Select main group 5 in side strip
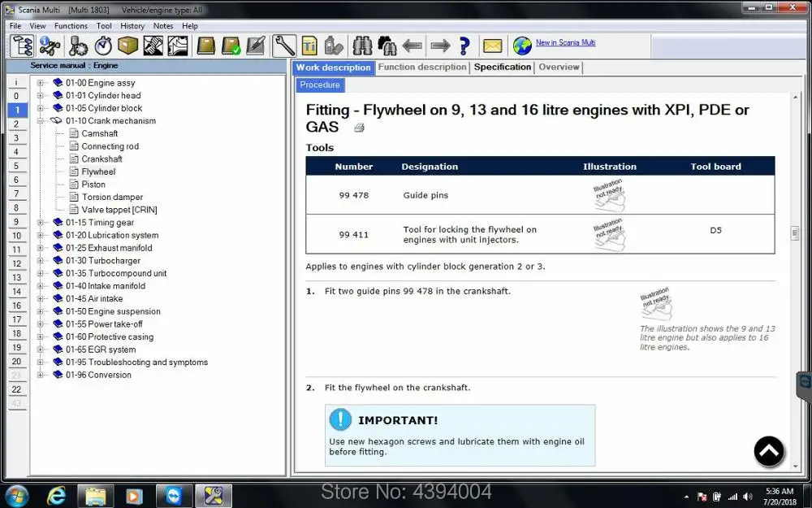Screen dimensions: 812x508 pyautogui.click(x=16, y=166)
